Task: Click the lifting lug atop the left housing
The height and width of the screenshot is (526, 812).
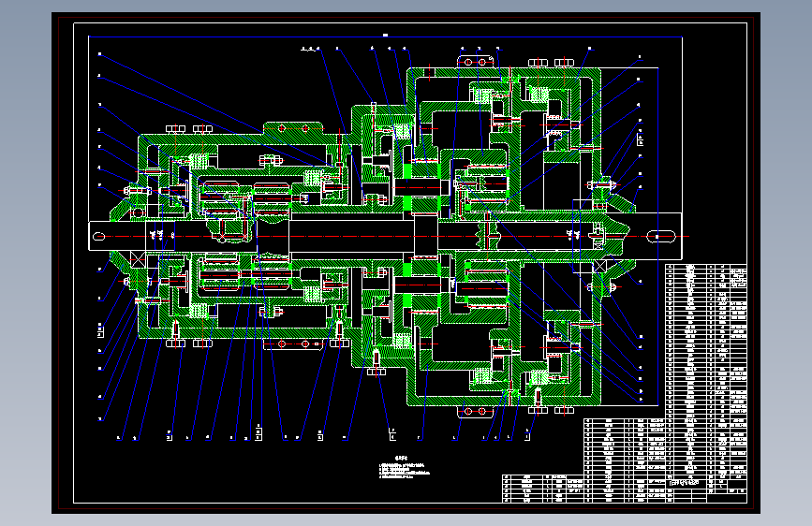Action: [293, 127]
